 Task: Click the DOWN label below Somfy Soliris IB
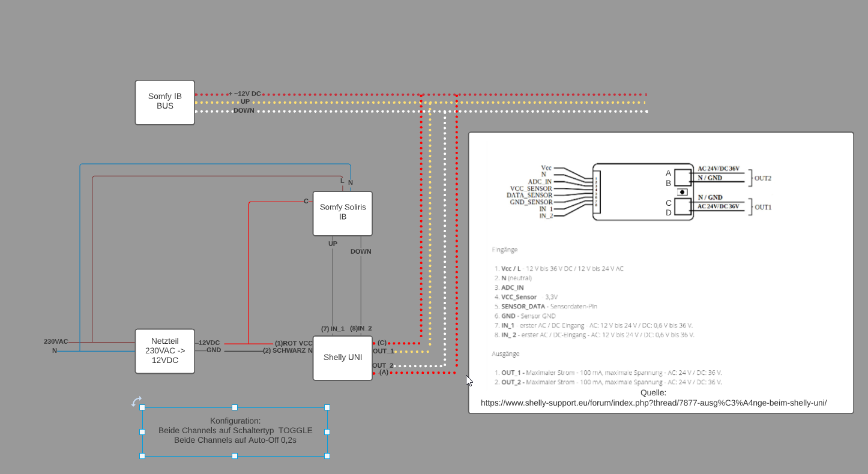[361, 251]
